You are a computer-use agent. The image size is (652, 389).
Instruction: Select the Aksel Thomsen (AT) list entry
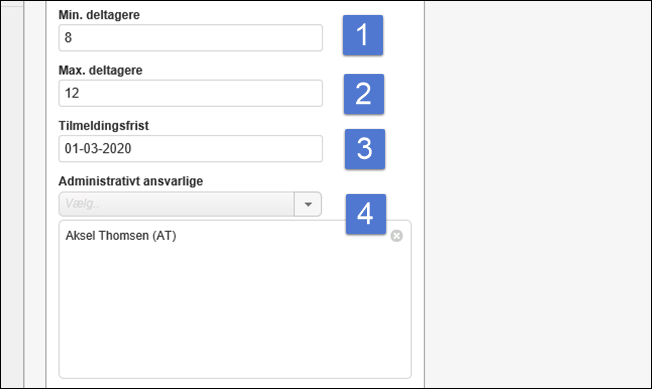click(121, 236)
